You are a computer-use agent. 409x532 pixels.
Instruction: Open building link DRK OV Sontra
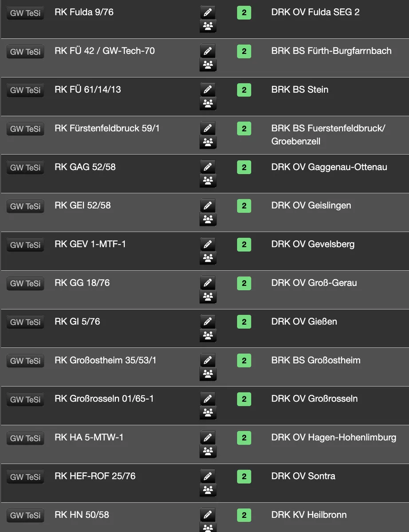coord(303,476)
